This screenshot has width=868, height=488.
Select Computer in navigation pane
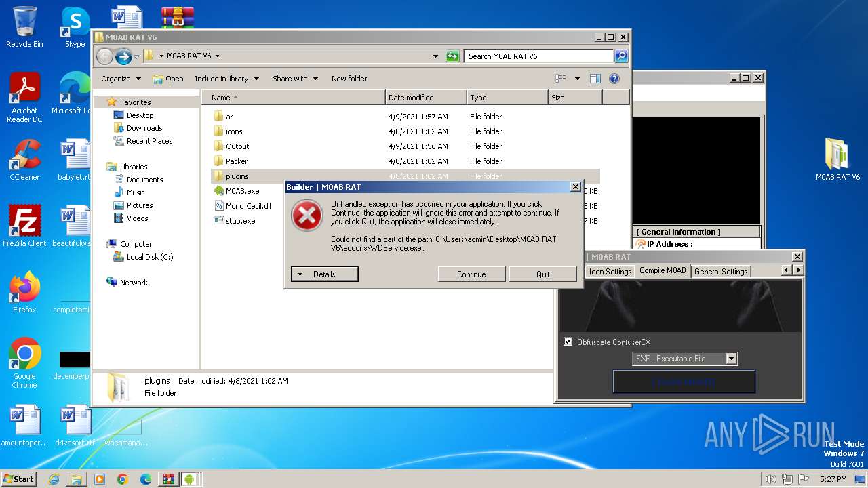click(x=136, y=244)
